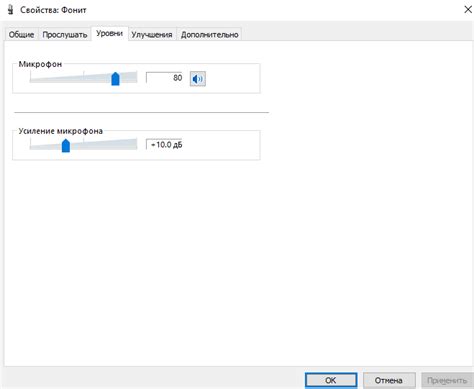
Task: Click the Применить button
Action: click(447, 380)
